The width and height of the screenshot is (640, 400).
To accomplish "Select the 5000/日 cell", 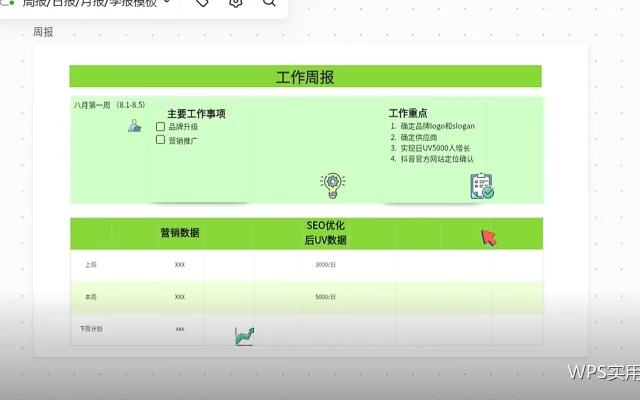I will (325, 297).
